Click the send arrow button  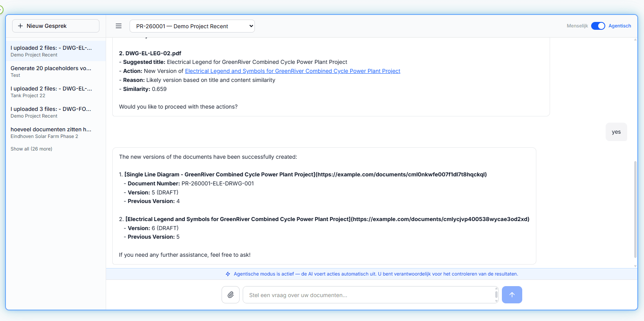point(512,295)
